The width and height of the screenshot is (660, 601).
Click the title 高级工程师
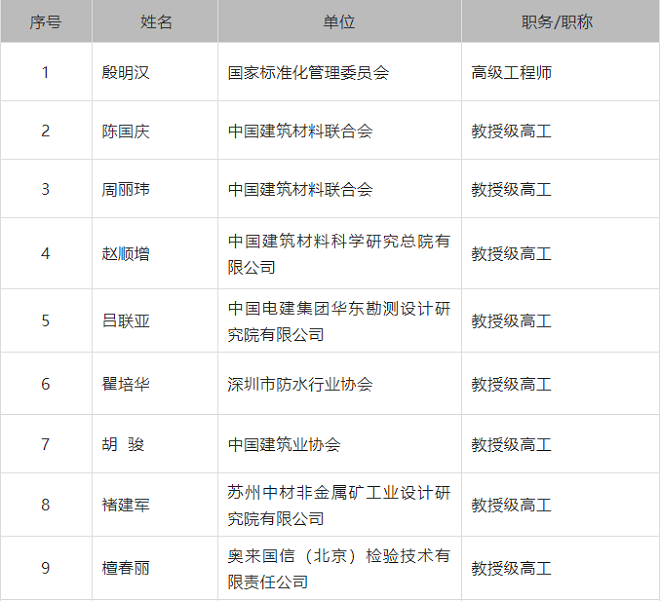pyautogui.click(x=511, y=72)
